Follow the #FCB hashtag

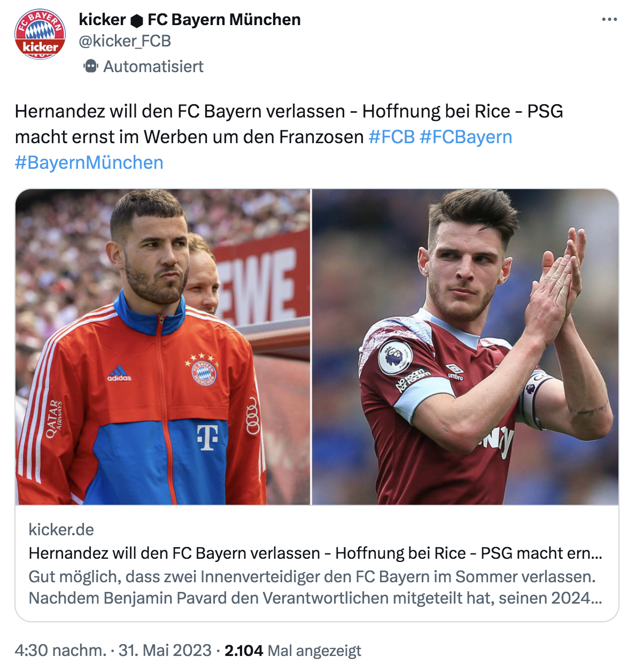[392, 137]
